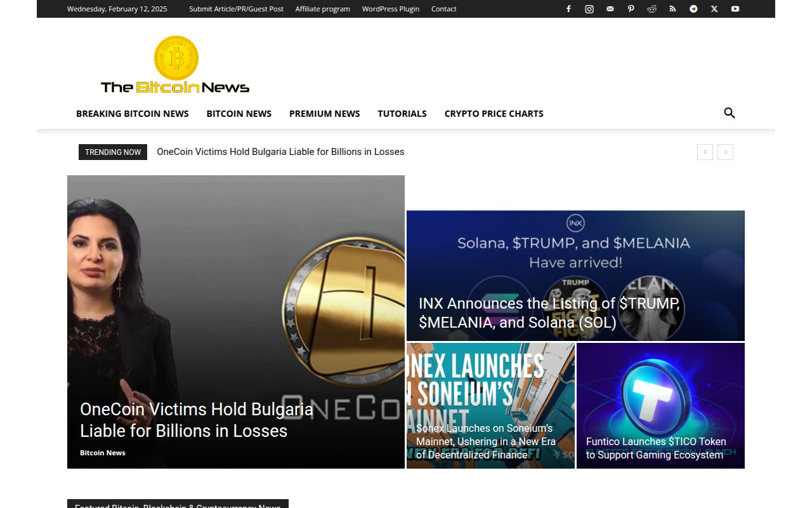Show the next trending story arrow
Viewport: 812px width, 508px height.
pos(725,152)
